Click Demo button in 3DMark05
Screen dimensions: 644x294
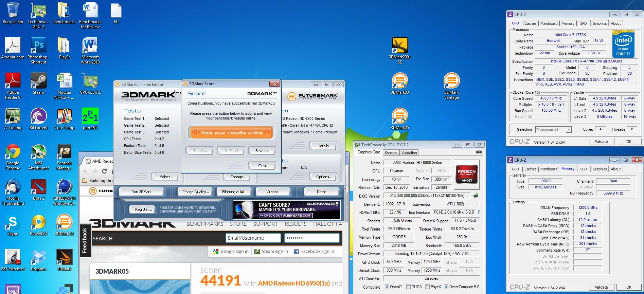pyautogui.click(x=323, y=192)
